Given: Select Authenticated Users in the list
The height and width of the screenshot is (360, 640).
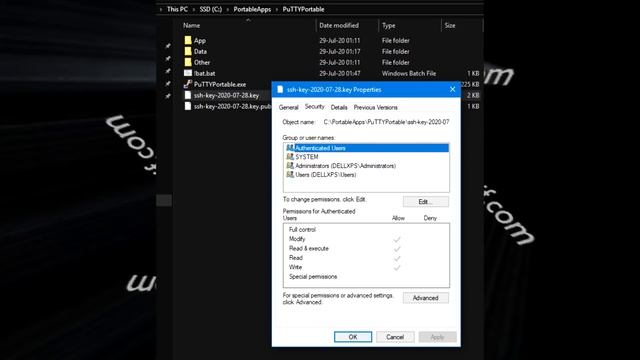Looking at the screenshot, I should click(367, 148).
